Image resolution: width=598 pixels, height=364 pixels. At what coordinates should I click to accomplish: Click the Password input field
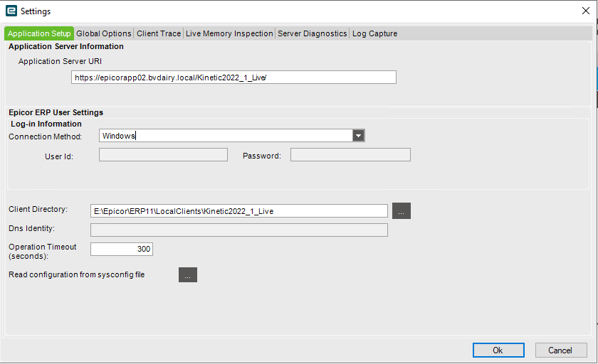[350, 154]
